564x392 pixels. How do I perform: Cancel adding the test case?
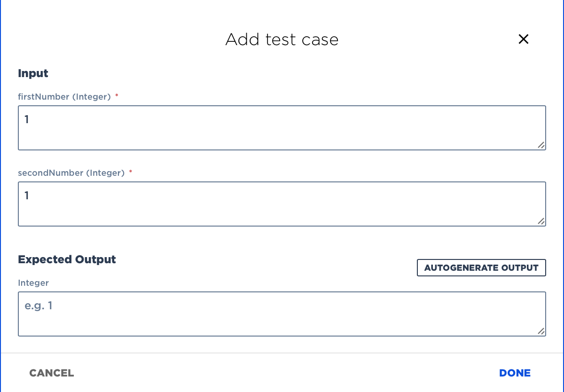point(52,373)
